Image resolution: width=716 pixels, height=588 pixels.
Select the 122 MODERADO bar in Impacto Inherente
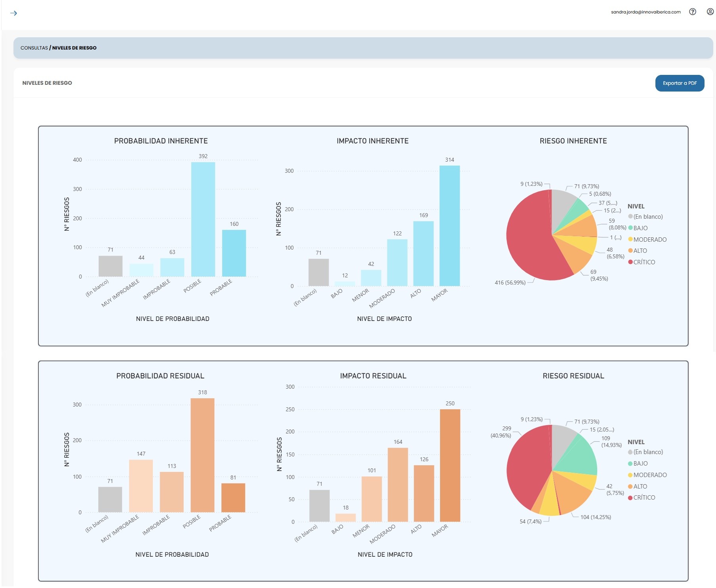coord(397,263)
